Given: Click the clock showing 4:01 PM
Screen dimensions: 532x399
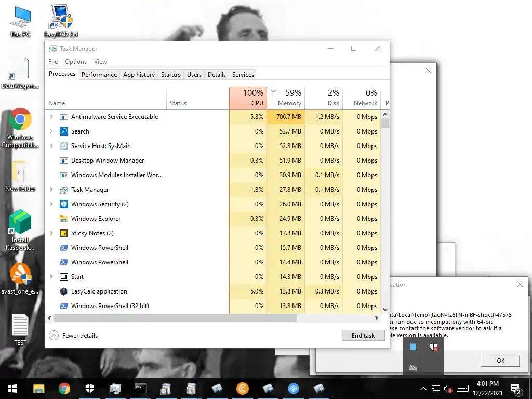Looking at the screenshot, I should 487,389.
